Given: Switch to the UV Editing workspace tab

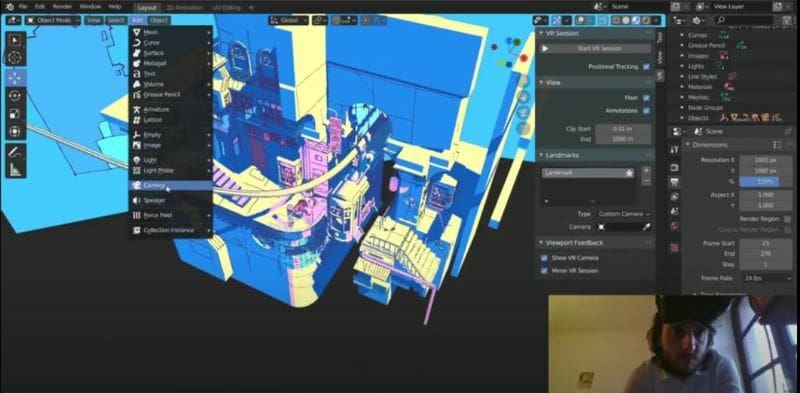Looking at the screenshot, I should pyautogui.click(x=227, y=8).
